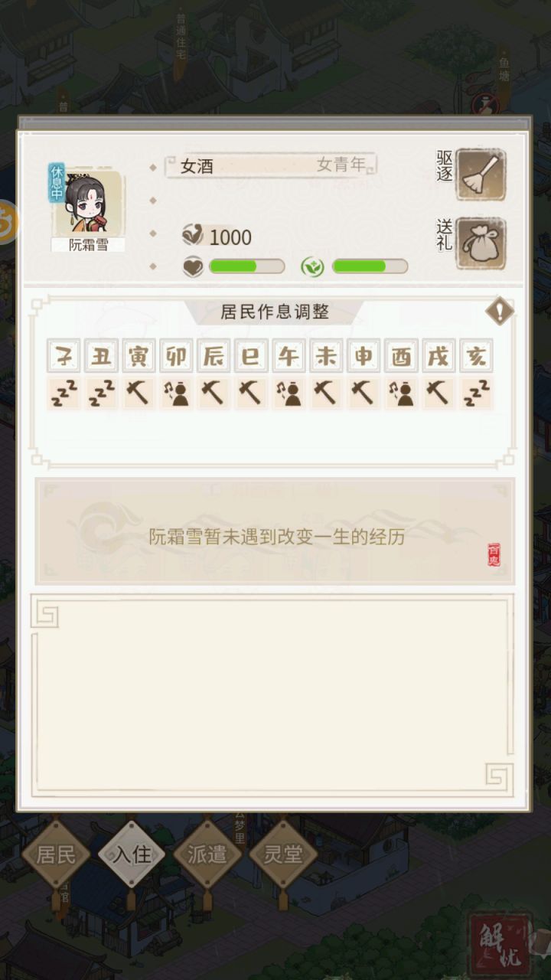551x980 pixels.
Task: Open the 派遣 dispatch tab
Action: tap(207, 854)
